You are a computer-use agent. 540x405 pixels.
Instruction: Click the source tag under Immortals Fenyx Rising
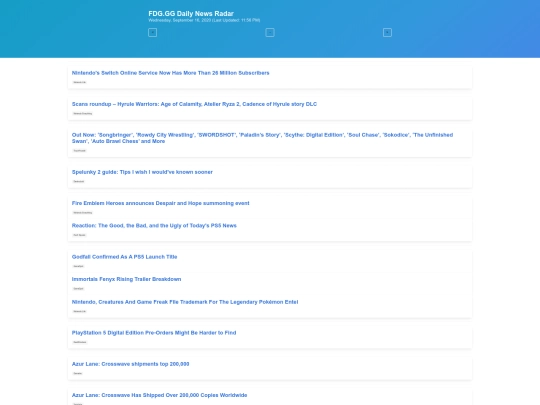pos(79,289)
